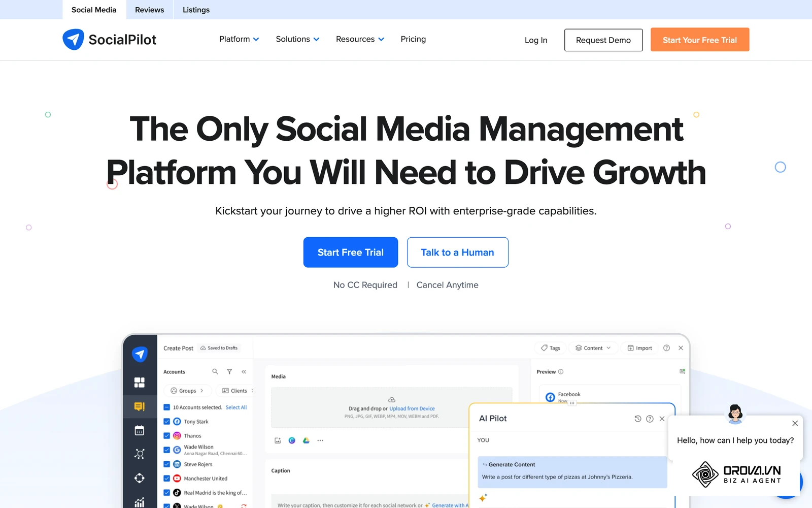Image resolution: width=812 pixels, height=508 pixels.
Task: Click the search icon beside Accounts
Action: pyautogui.click(x=215, y=372)
